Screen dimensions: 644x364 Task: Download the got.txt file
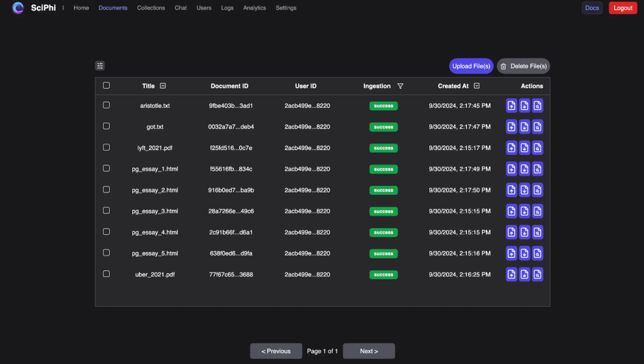coord(525,126)
